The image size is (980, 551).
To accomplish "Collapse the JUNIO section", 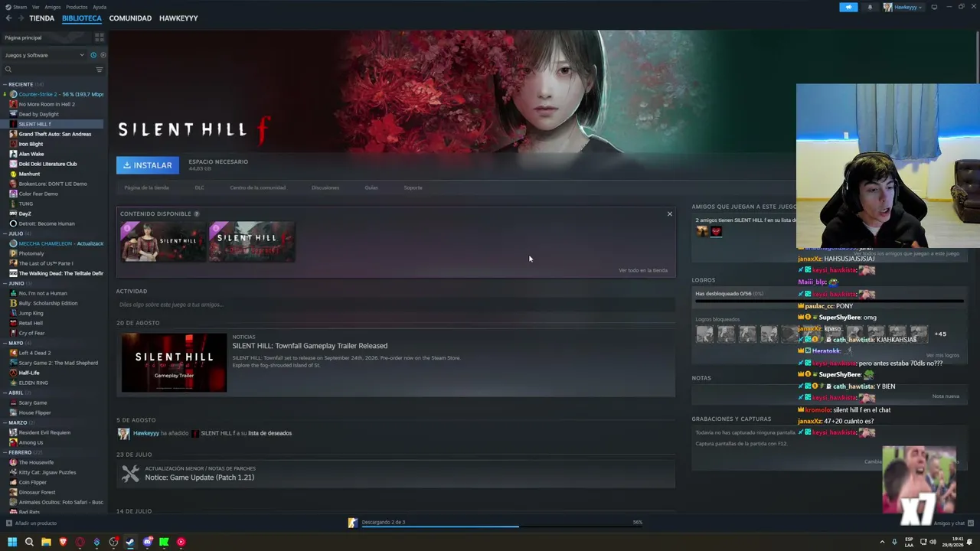I will [5, 283].
